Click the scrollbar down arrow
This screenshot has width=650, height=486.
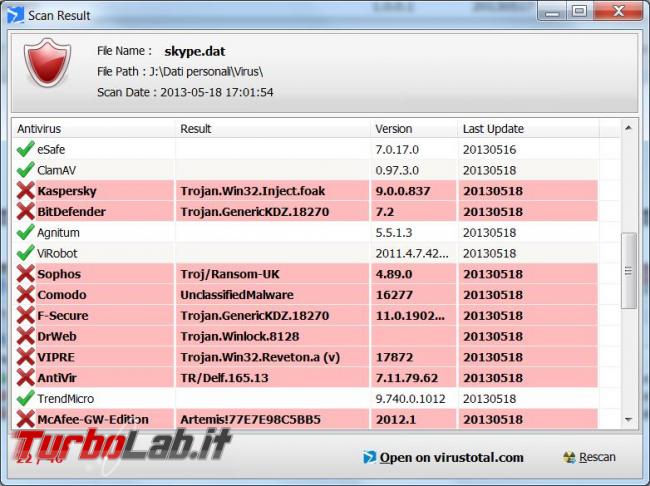pos(628,420)
